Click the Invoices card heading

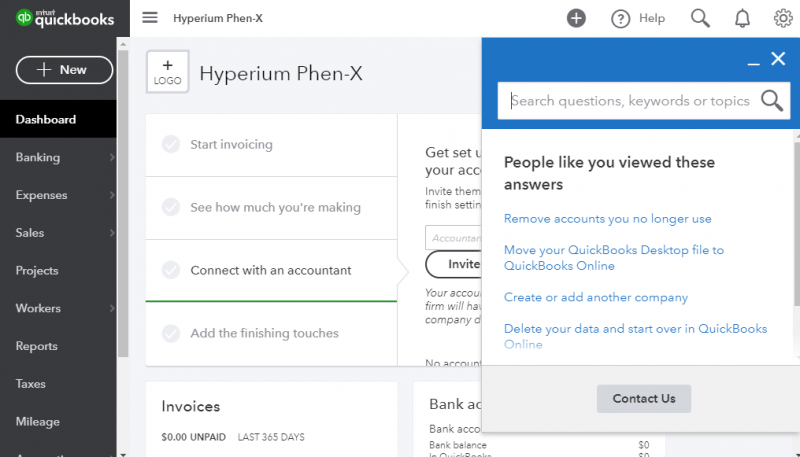[x=191, y=407]
